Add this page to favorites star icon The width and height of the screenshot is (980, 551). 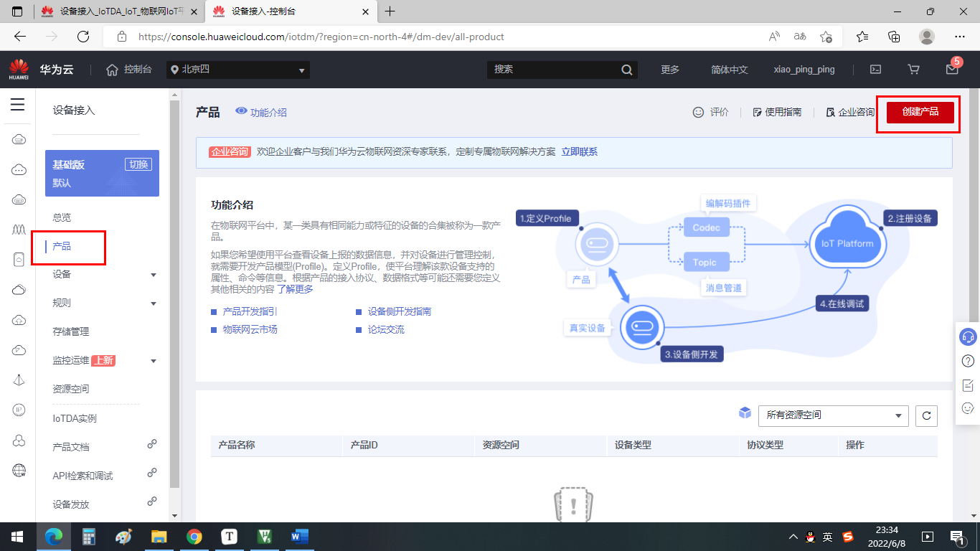[826, 37]
